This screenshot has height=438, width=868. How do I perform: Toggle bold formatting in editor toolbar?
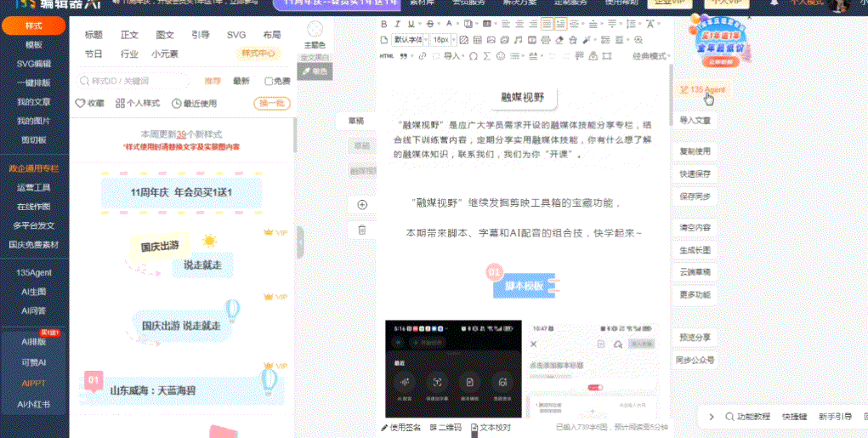(384, 24)
